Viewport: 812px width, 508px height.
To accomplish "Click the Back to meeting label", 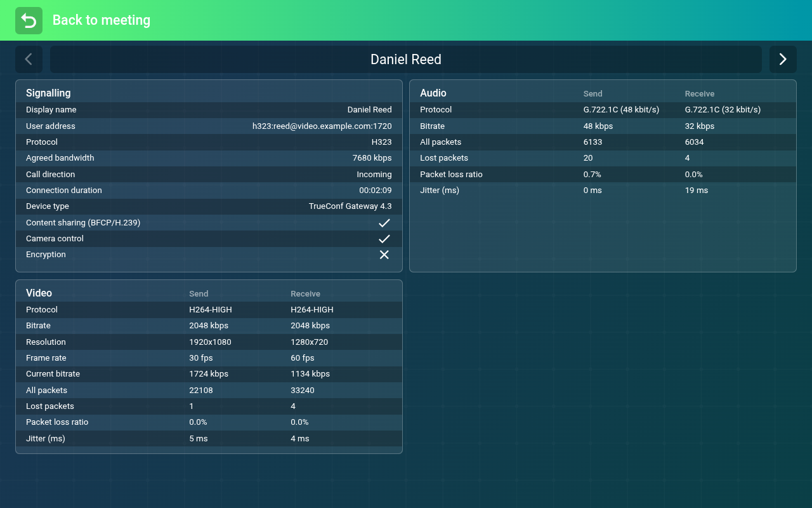I will click(101, 20).
